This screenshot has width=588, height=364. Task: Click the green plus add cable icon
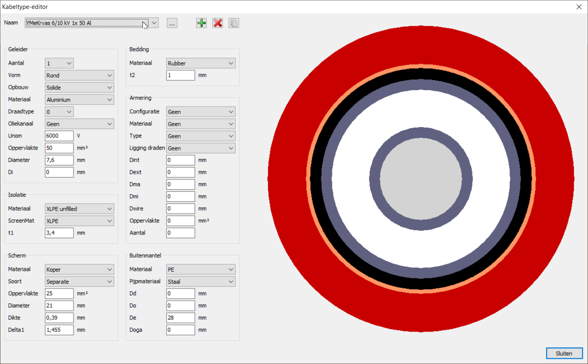point(202,23)
